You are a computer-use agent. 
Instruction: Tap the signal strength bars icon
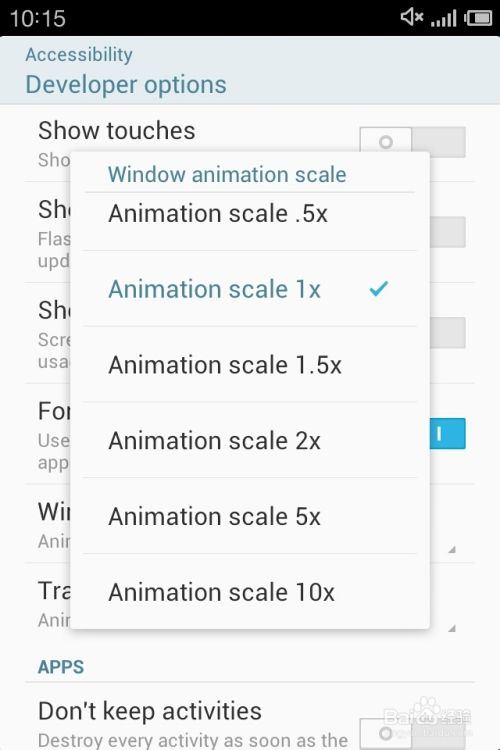coord(444,19)
